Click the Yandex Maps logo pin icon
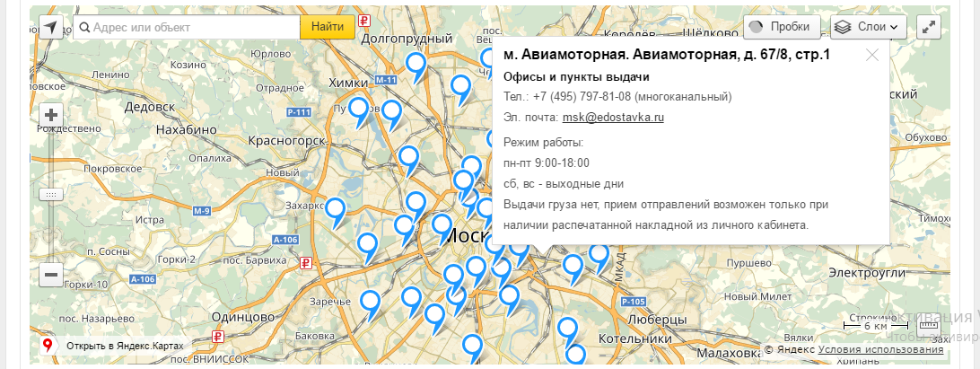 tap(48, 346)
